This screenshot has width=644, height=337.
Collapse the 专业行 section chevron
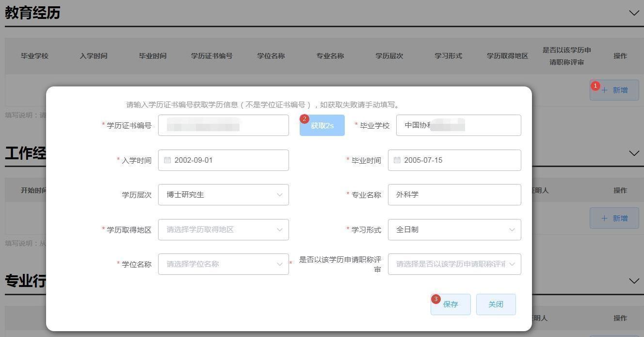[634, 281]
